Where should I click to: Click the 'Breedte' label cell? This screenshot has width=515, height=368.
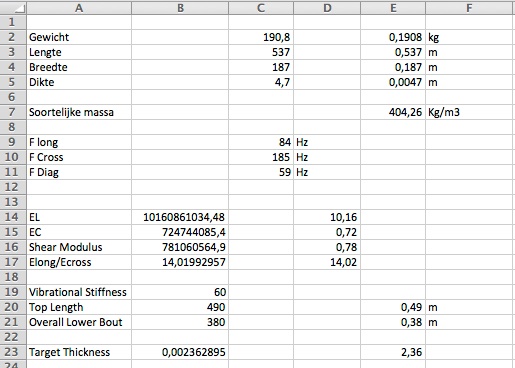click(79, 67)
